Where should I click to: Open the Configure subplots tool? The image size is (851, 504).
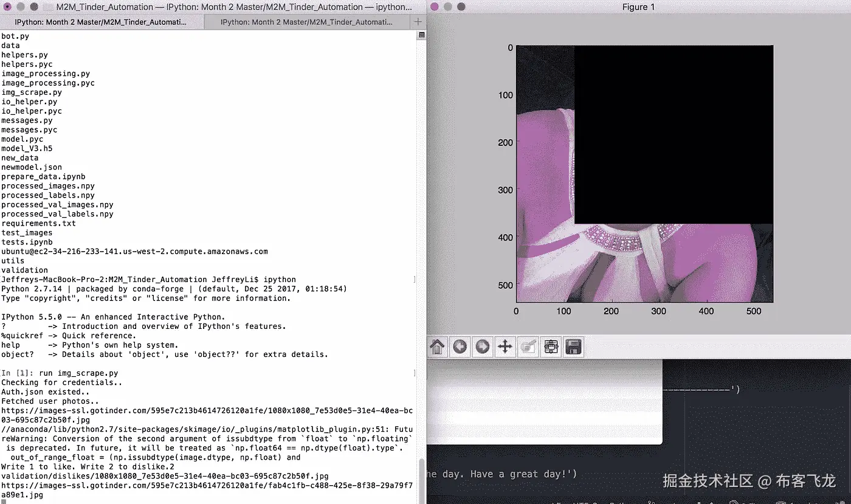[551, 347]
